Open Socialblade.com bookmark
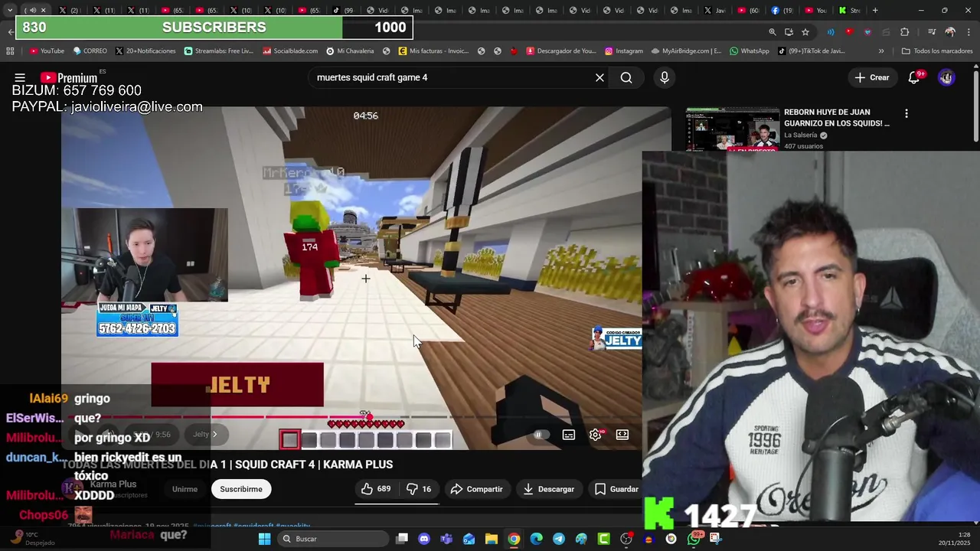The height and width of the screenshot is (551, 980). click(290, 51)
